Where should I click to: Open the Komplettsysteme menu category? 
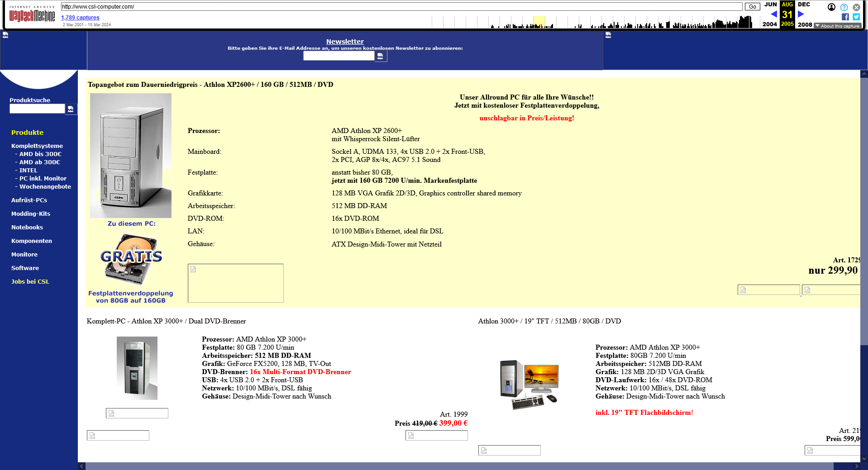tap(37, 146)
